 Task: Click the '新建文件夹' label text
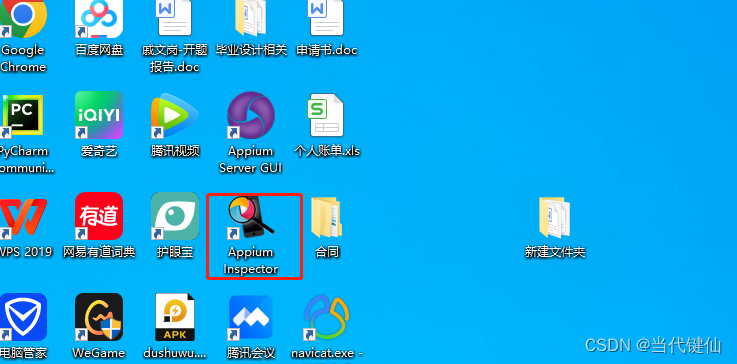pos(555,252)
